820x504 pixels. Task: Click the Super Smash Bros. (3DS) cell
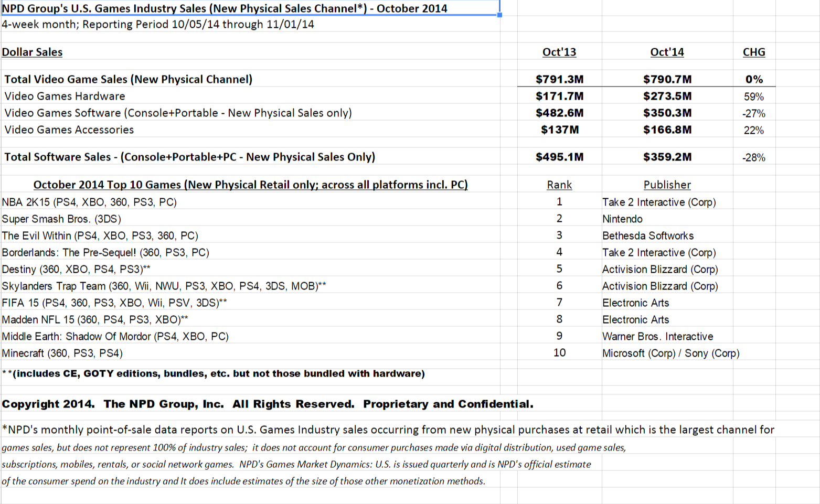[61, 219]
